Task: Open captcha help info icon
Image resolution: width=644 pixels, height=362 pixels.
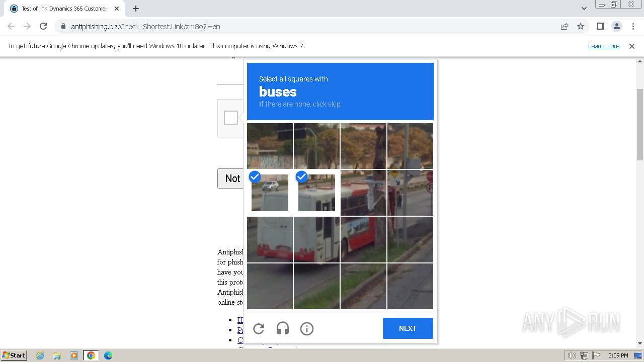Action: click(x=307, y=329)
